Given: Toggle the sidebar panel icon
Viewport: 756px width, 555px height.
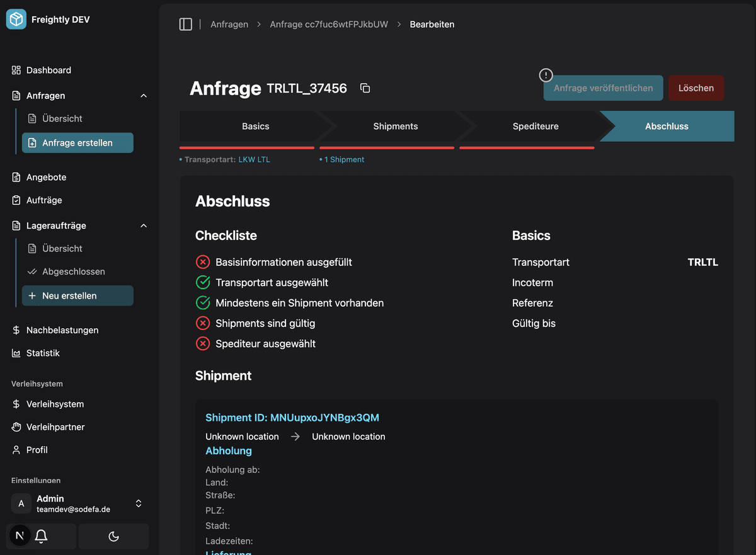Looking at the screenshot, I should 185,25.
